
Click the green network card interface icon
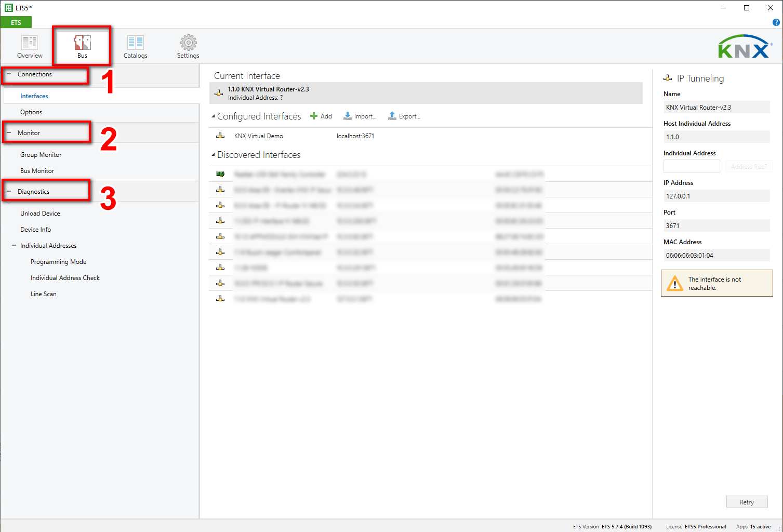(220, 174)
